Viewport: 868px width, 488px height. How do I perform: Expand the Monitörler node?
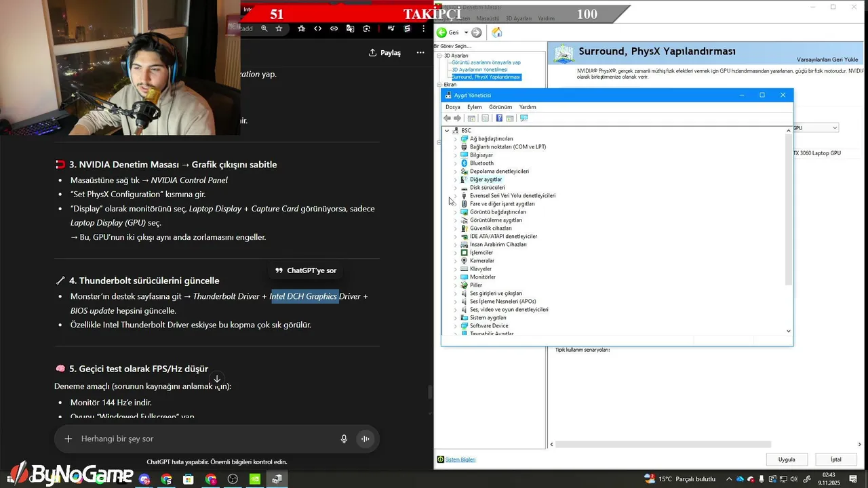tap(456, 277)
